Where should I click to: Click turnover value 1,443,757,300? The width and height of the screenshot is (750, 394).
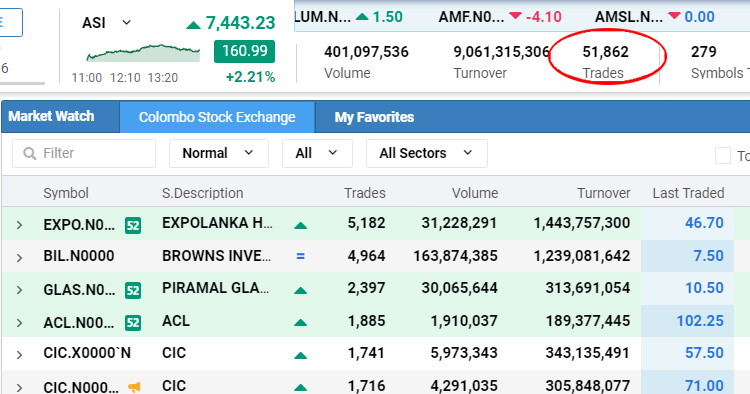[x=582, y=223]
